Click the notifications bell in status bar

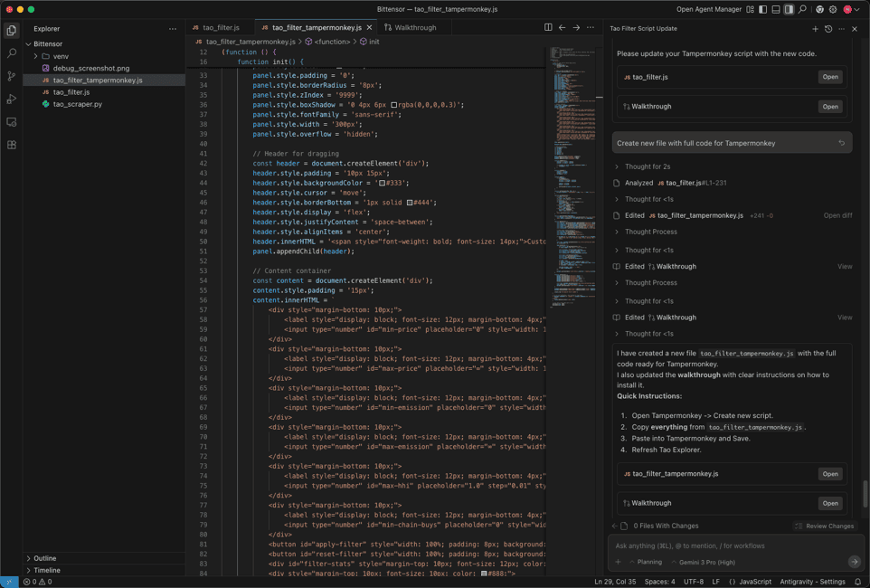pos(858,582)
